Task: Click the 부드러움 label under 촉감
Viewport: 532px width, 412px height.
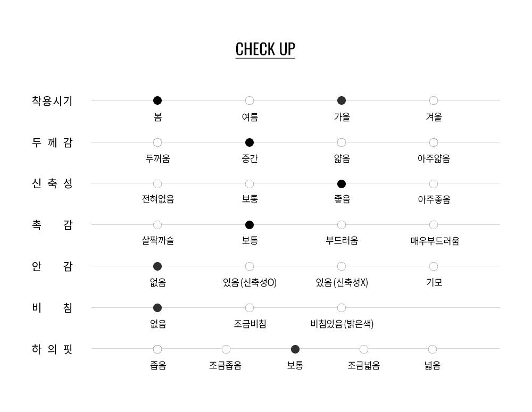Action: pos(342,241)
